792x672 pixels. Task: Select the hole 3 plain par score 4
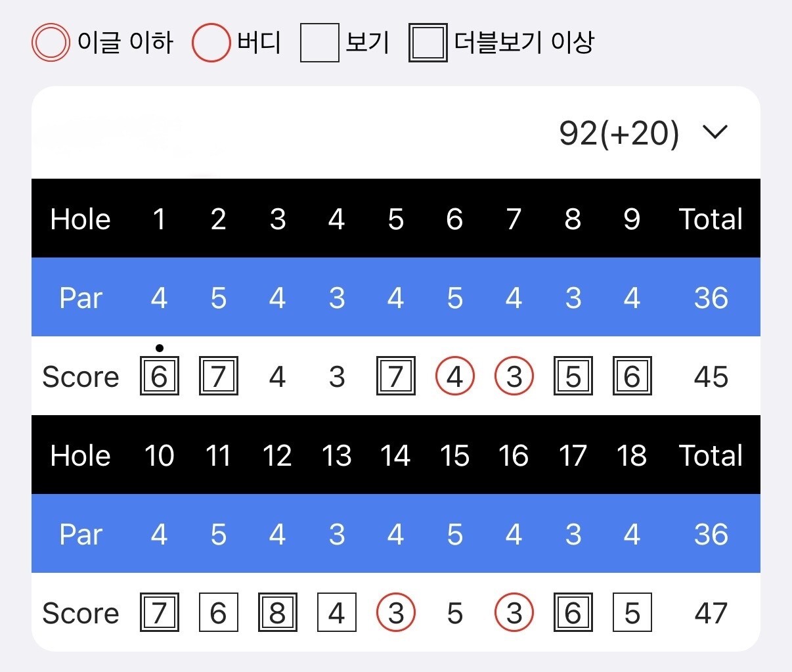(x=277, y=376)
